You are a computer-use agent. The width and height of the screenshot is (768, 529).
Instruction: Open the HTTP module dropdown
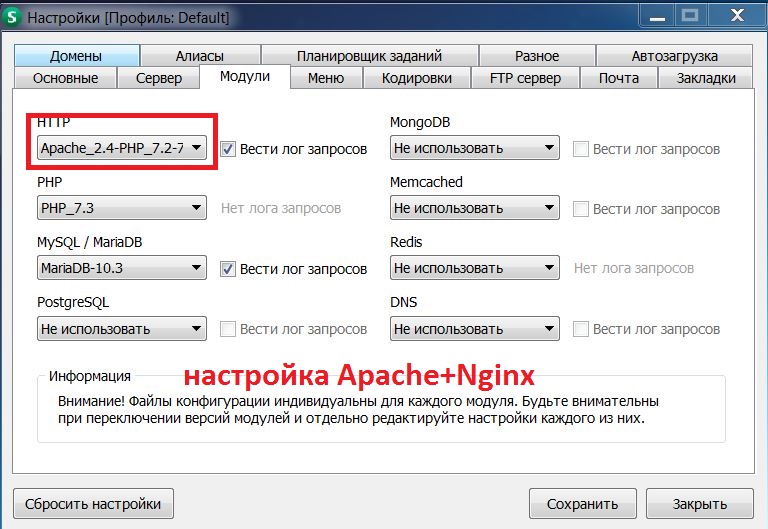[121, 149]
